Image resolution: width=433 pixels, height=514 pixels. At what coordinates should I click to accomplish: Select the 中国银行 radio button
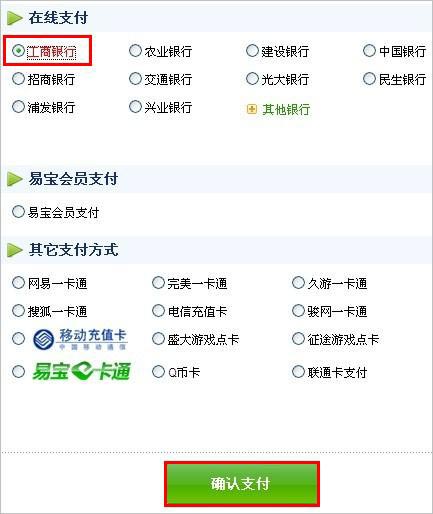point(369,51)
